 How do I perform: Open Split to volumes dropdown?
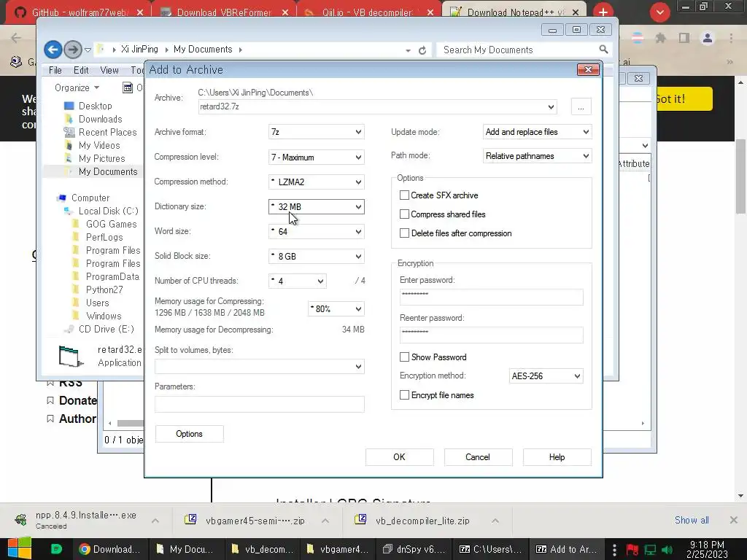click(260, 367)
